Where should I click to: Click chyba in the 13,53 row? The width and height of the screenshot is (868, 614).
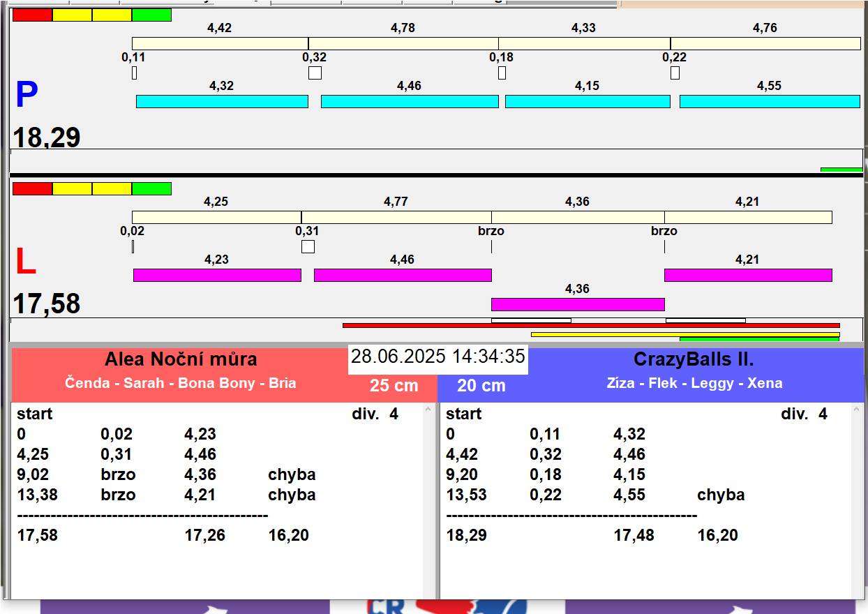point(721,495)
